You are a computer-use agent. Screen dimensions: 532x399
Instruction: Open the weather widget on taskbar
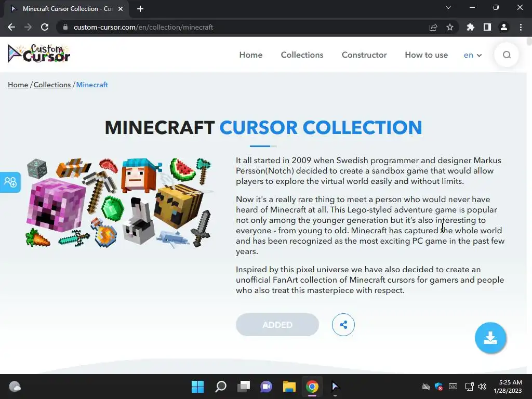(x=15, y=387)
